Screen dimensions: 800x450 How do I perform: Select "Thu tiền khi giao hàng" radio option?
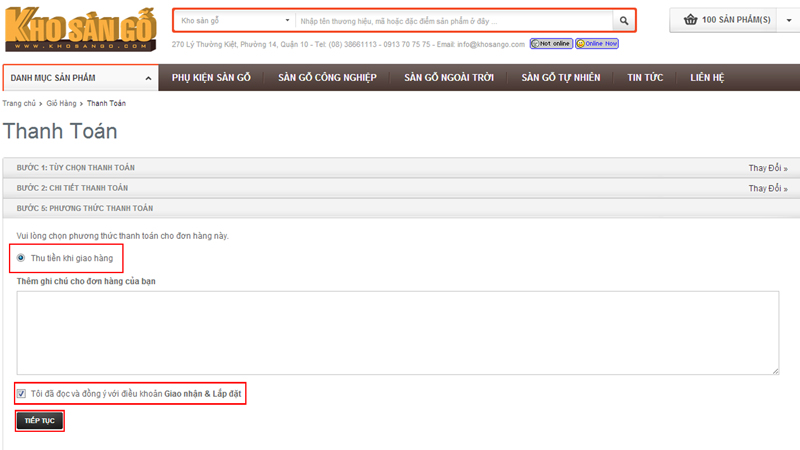21,258
